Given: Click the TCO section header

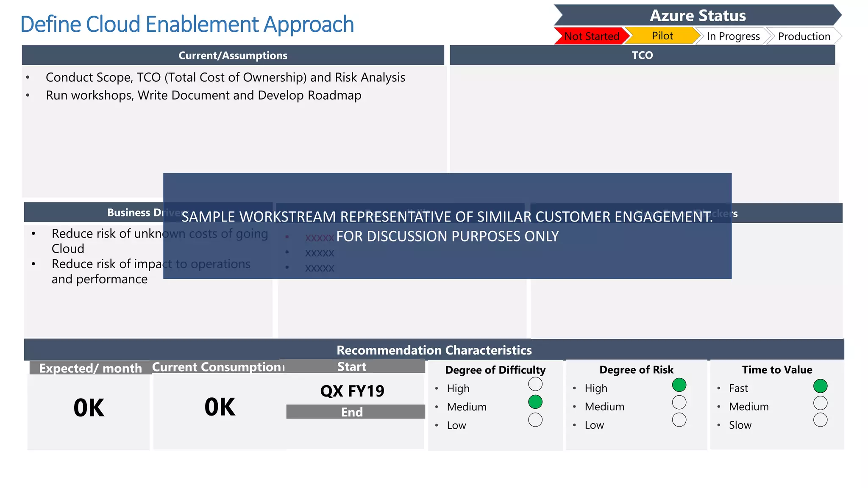Looking at the screenshot, I should 642,55.
